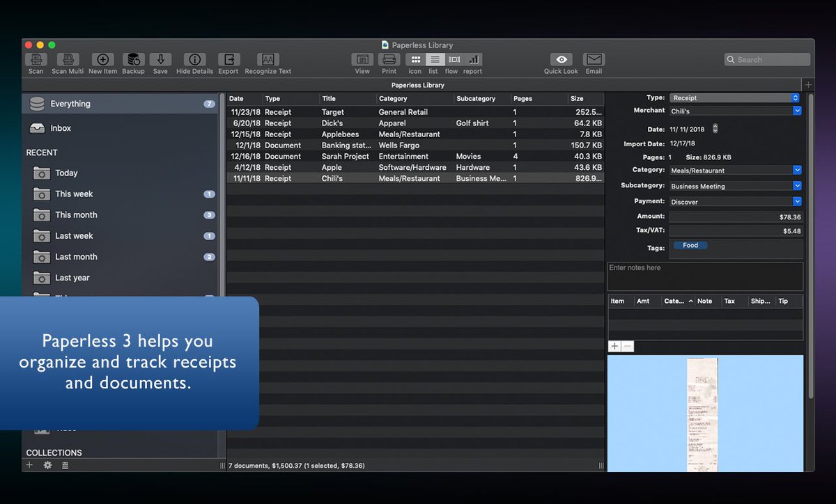Image resolution: width=836 pixels, height=504 pixels.
Task: Click the Date stepper arrows
Action: coord(715,129)
